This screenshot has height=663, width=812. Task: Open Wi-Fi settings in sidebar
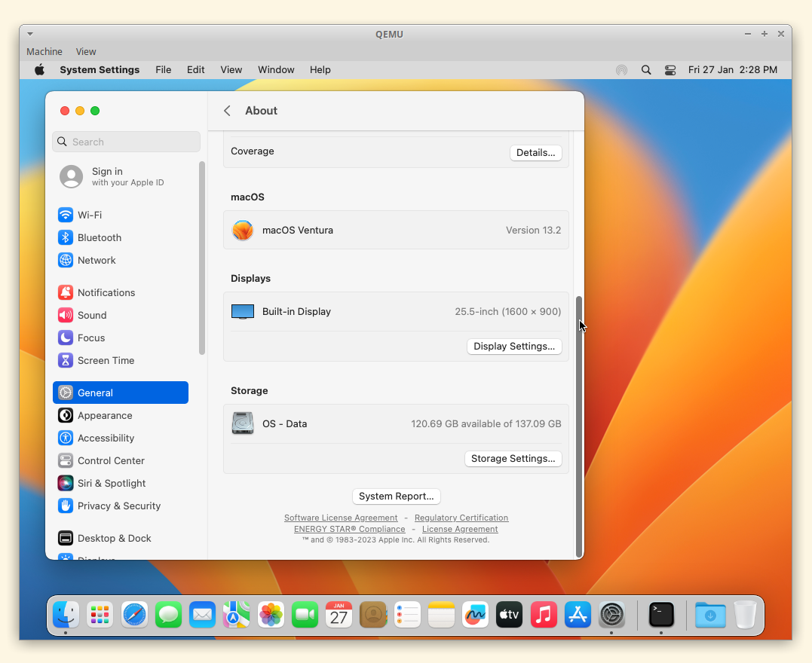89,215
